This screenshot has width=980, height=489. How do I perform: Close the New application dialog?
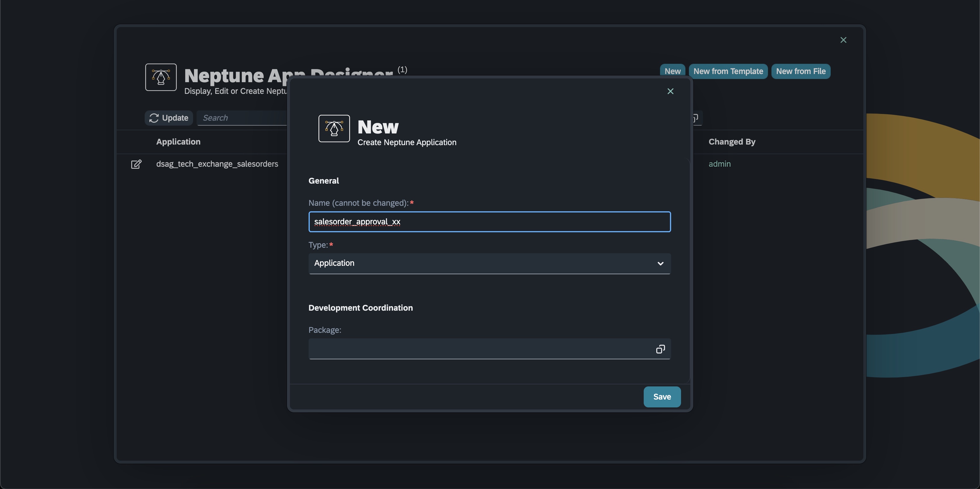pos(670,91)
